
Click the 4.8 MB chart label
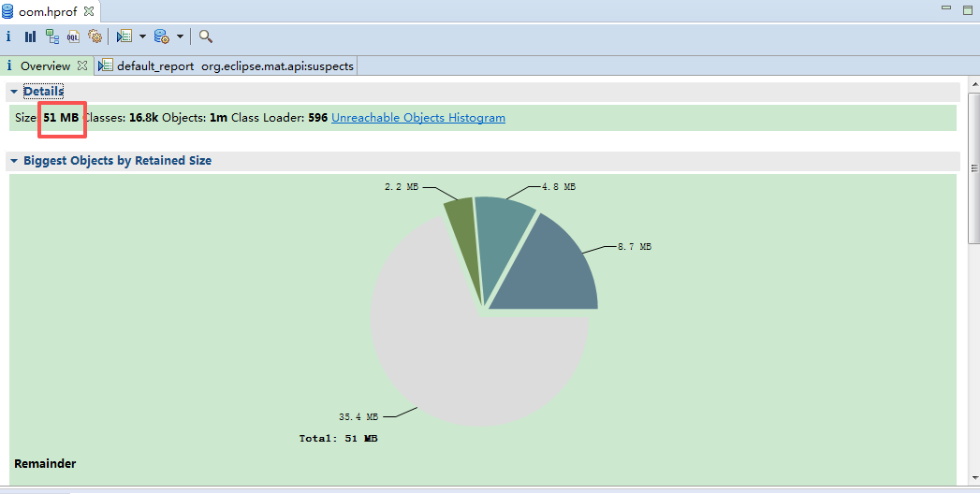click(x=559, y=187)
